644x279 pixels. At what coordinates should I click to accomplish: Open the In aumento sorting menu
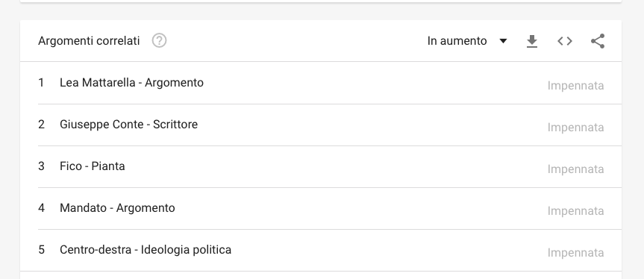(x=467, y=41)
